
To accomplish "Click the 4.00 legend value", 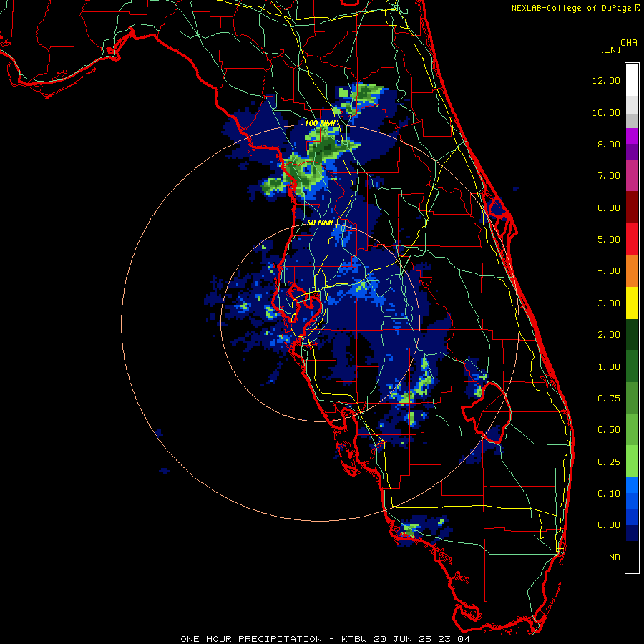I will coord(609,271).
